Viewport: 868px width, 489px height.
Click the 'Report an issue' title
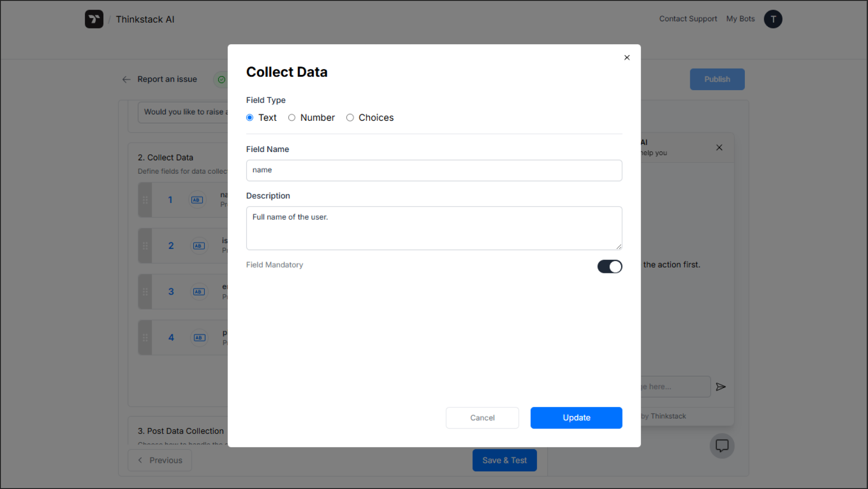167,79
